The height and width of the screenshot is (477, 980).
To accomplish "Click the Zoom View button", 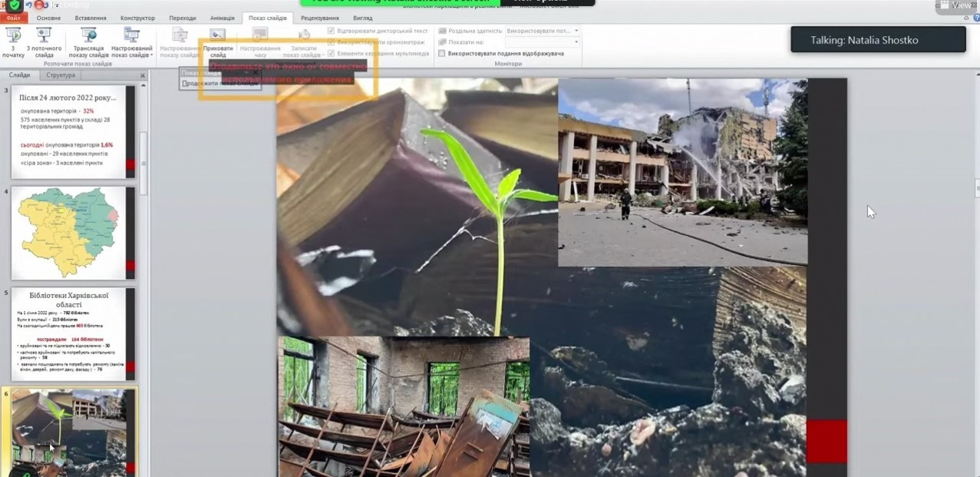I will [x=955, y=5].
